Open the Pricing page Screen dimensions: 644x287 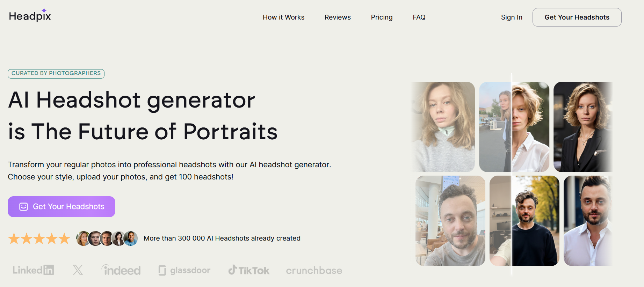382,17
